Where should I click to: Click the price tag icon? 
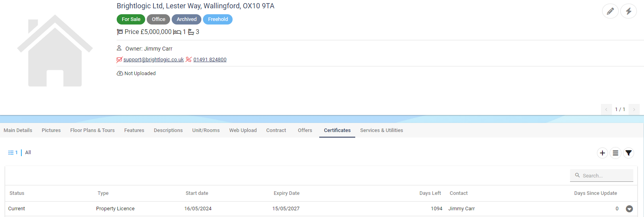[120, 32]
